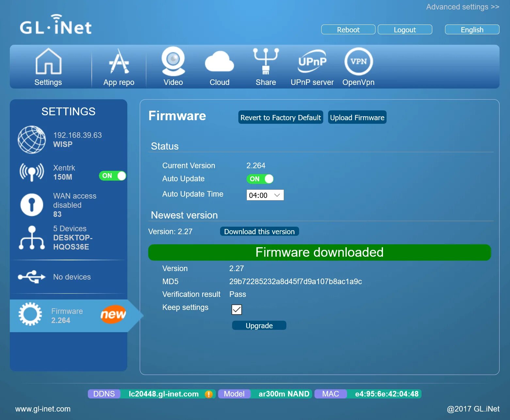Click the Upgrade button

(259, 325)
